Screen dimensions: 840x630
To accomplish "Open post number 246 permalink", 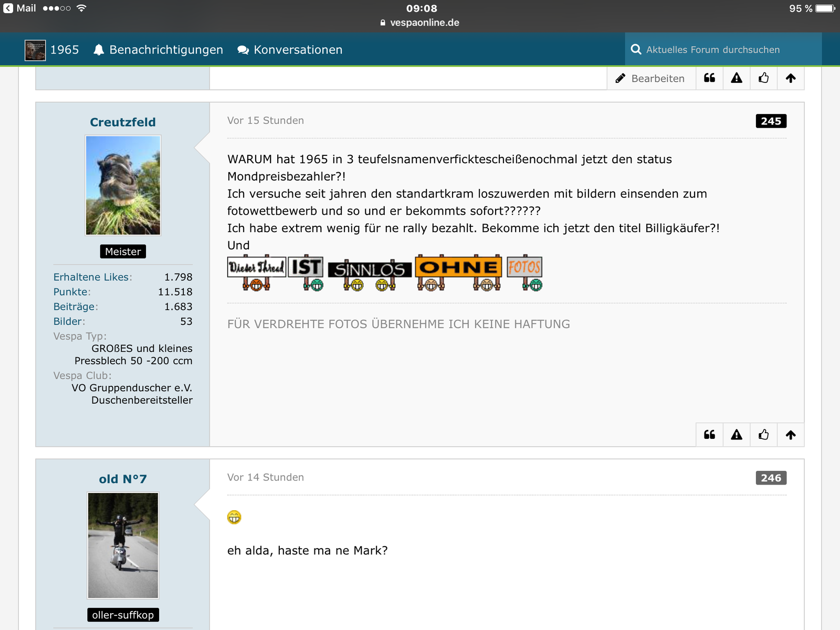I will (771, 478).
